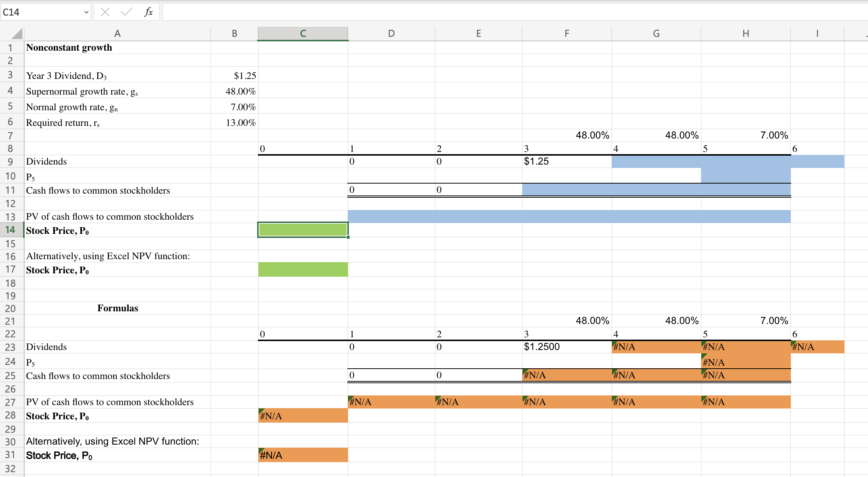868x477 pixels.
Task: Select column F header
Action: (566, 34)
